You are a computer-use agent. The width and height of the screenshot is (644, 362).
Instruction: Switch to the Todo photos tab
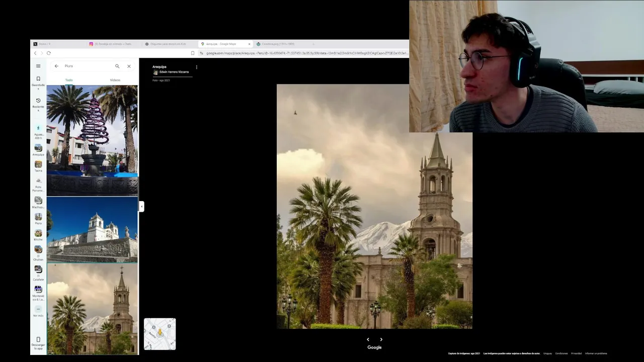point(69,80)
